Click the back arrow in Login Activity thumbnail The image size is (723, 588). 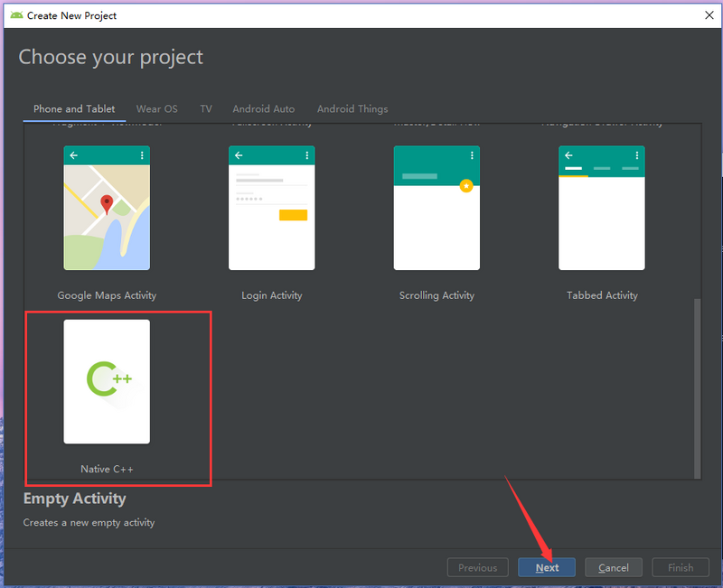[239, 155]
